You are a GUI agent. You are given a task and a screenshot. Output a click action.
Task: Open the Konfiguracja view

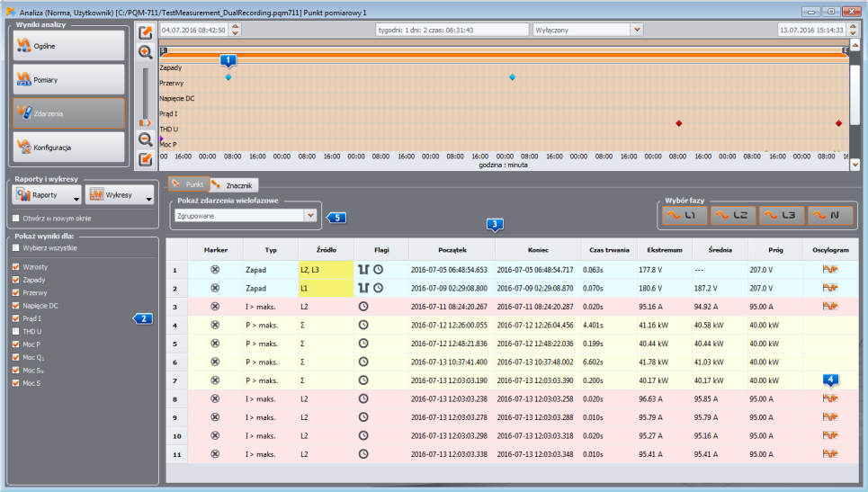[x=69, y=148]
